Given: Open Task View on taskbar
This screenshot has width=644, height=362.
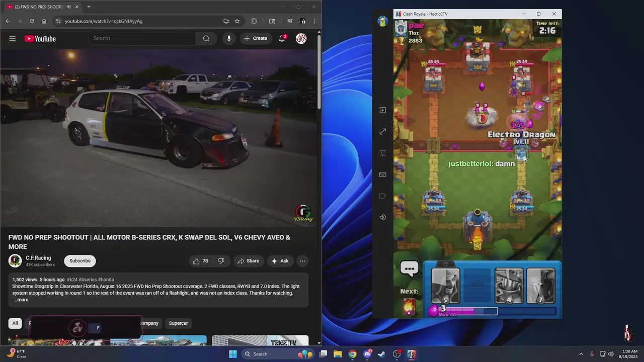Looking at the screenshot, I should tap(324, 354).
